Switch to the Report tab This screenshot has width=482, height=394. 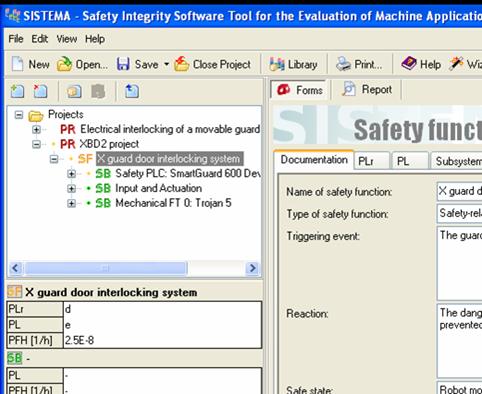pyautogui.click(x=366, y=90)
